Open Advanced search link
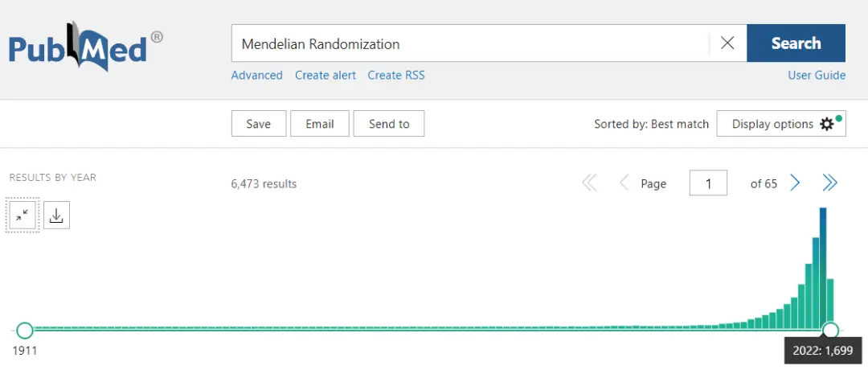Image resolution: width=868 pixels, height=378 pixels. coord(257,76)
